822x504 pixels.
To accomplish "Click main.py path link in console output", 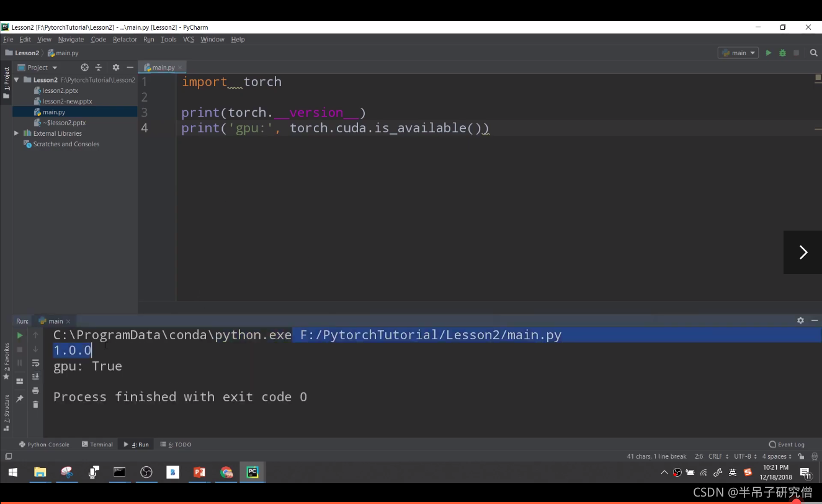I will click(431, 335).
